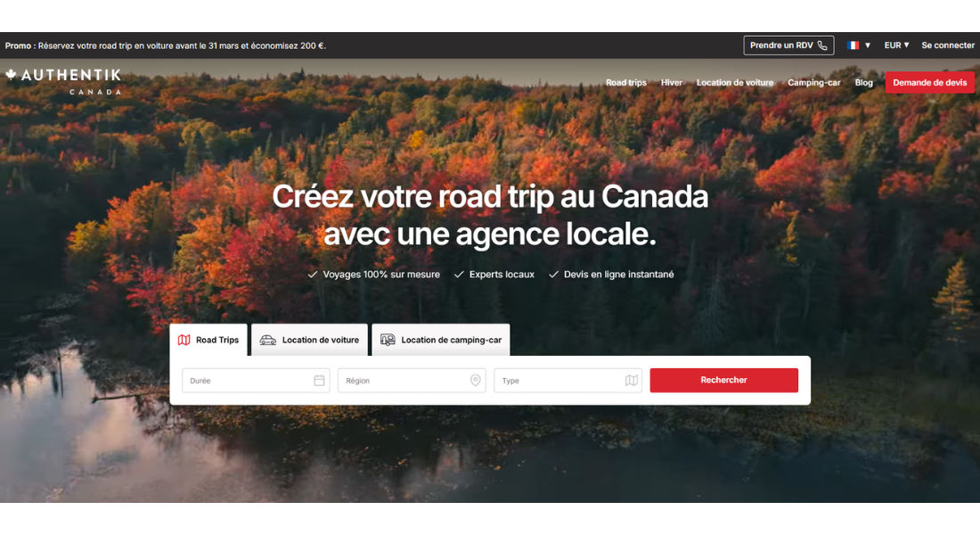Screen dimensions: 980x535
Task: Click the camper van icon on camping-car tab
Action: (x=388, y=340)
